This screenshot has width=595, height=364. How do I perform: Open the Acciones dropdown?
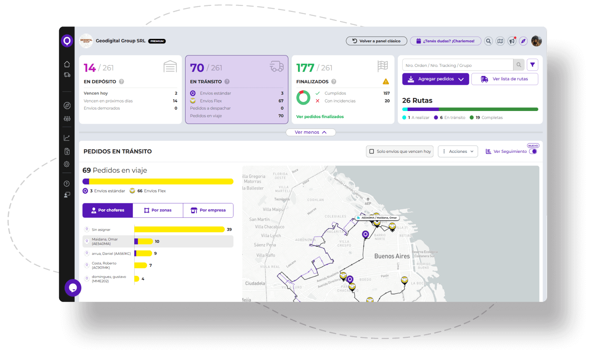pos(458,151)
